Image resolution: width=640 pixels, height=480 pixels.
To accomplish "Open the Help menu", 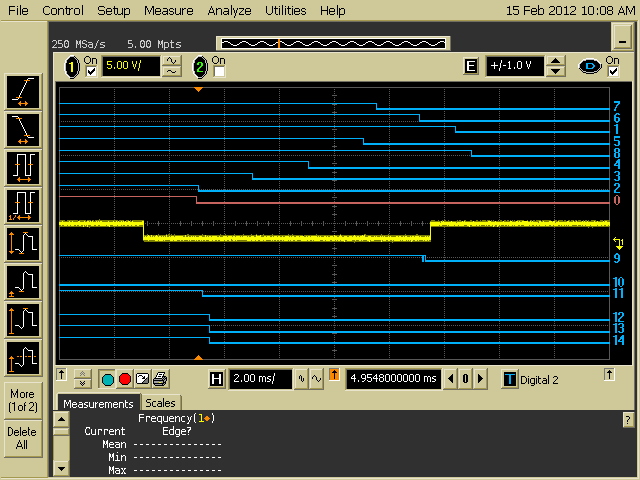I will coord(332,10).
